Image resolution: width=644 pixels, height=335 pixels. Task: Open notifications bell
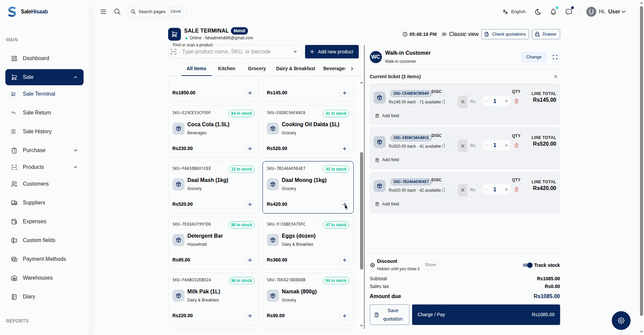click(553, 12)
